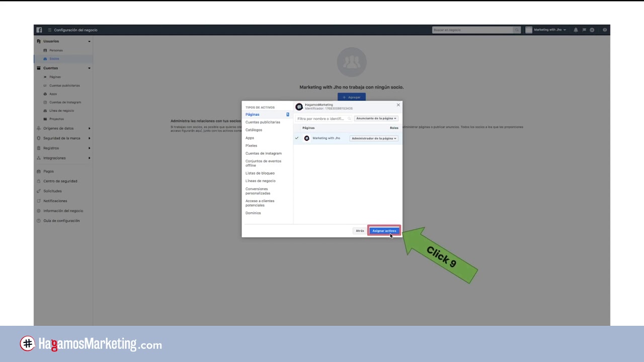Expand Orígenes de datos section
The image size is (644, 362).
[x=90, y=128]
